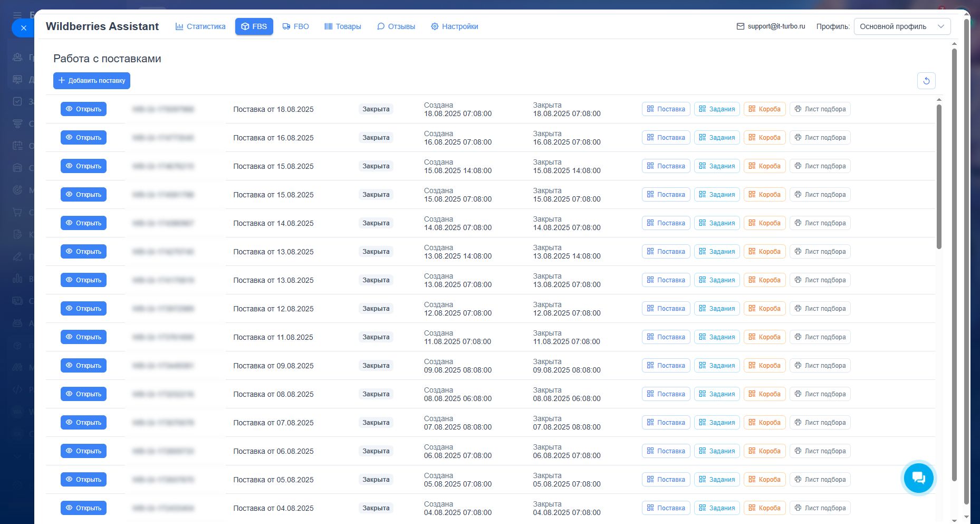Switch to the FBO tab
The height and width of the screenshot is (524, 980).
pyautogui.click(x=295, y=26)
